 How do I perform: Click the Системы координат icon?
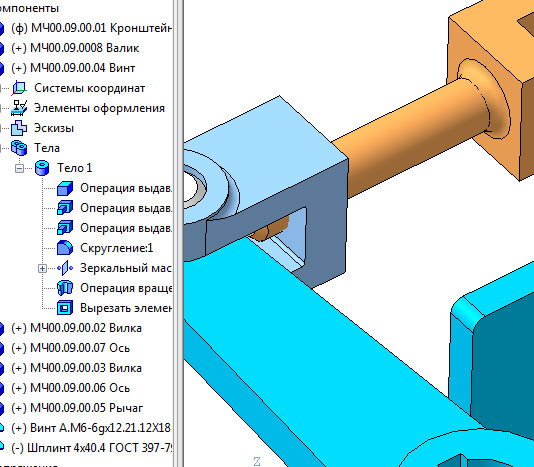[19, 88]
